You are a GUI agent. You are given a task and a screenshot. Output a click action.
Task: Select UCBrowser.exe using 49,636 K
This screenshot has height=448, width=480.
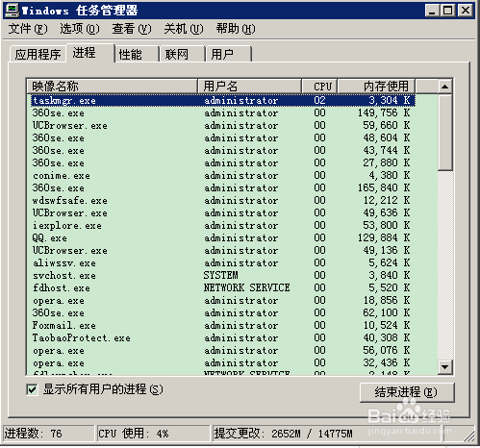[223, 212]
